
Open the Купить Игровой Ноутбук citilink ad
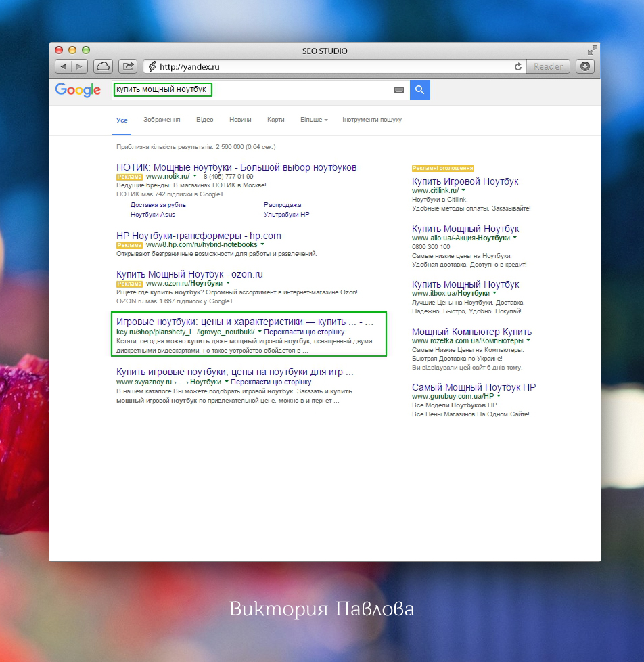(465, 181)
